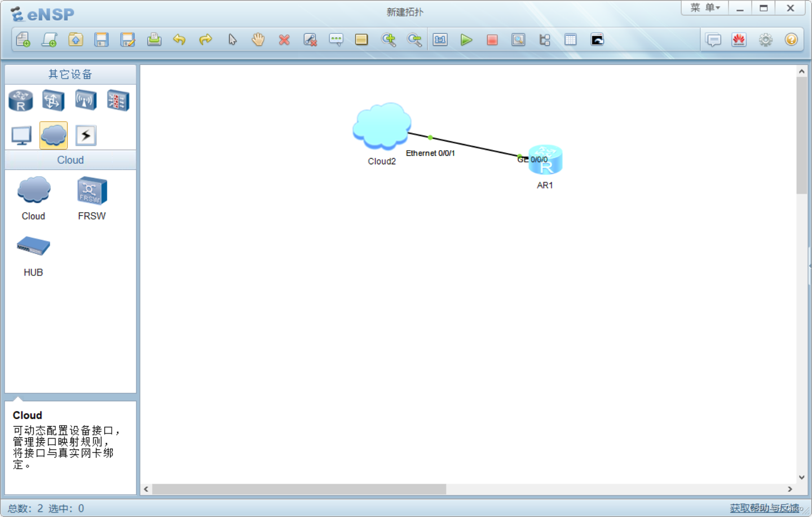The image size is (812, 517).
Task: Click horizontal scrollbar right arrow
Action: point(790,489)
